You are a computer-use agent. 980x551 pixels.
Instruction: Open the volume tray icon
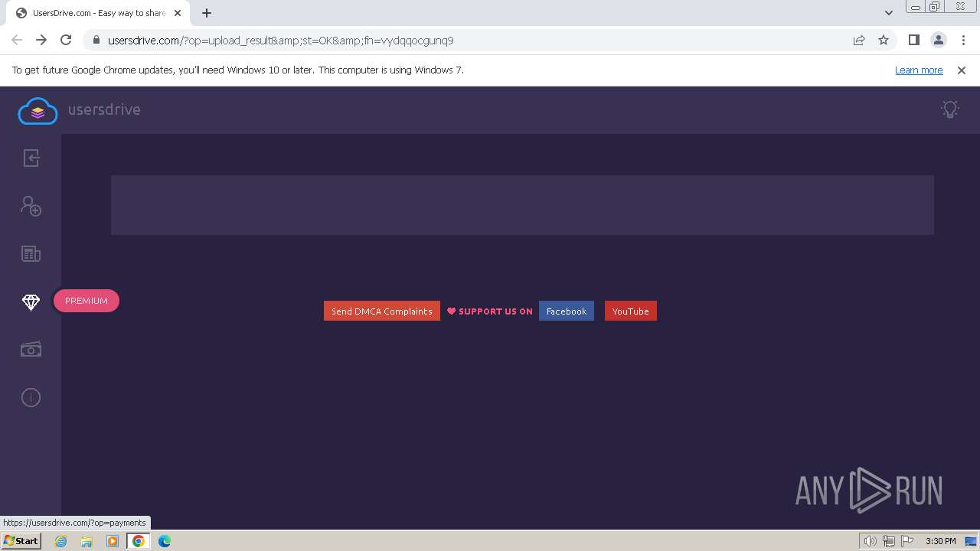(870, 541)
